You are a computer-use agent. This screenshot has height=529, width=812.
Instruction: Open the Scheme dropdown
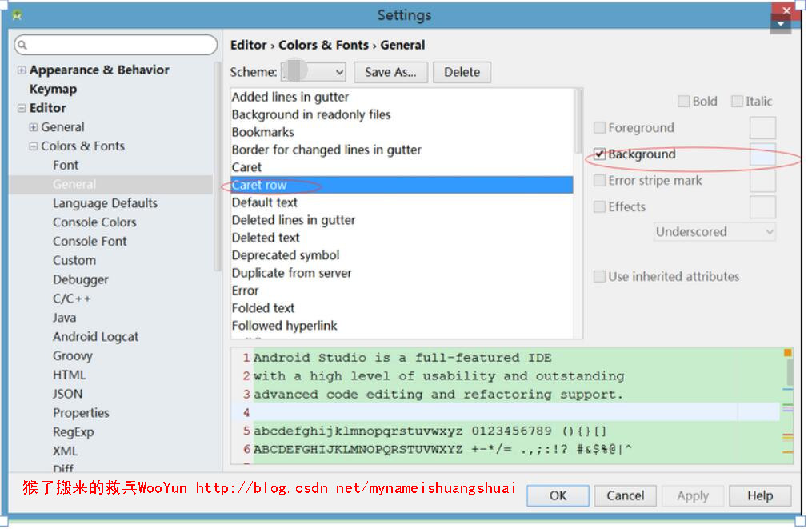click(x=314, y=72)
